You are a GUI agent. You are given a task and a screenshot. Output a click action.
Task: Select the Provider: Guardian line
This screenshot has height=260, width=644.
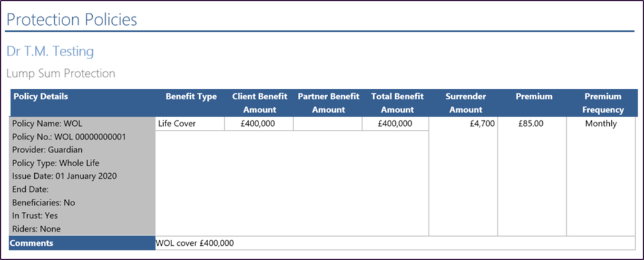(x=47, y=150)
